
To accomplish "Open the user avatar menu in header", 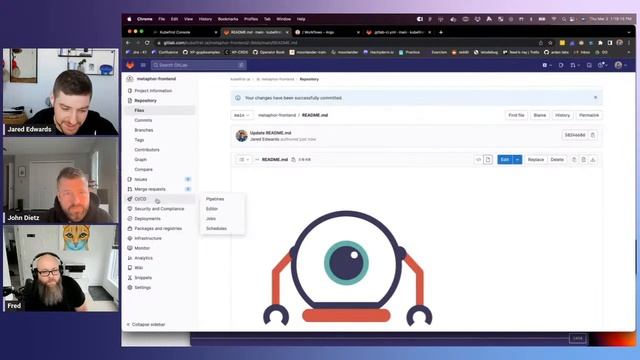I will click(620, 65).
